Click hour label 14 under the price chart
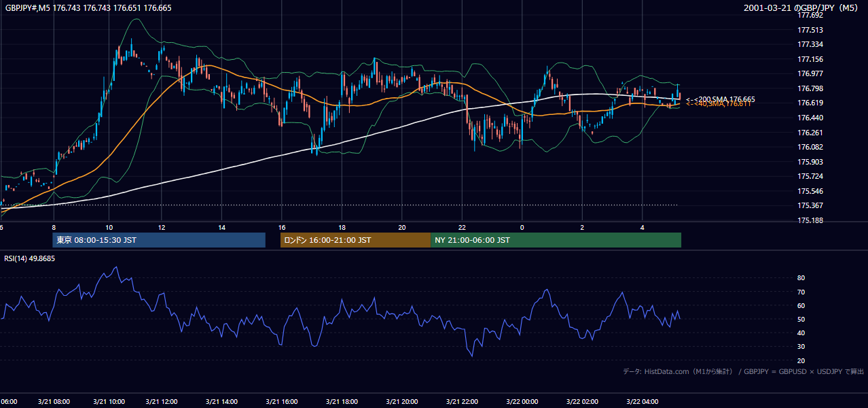 (221, 228)
